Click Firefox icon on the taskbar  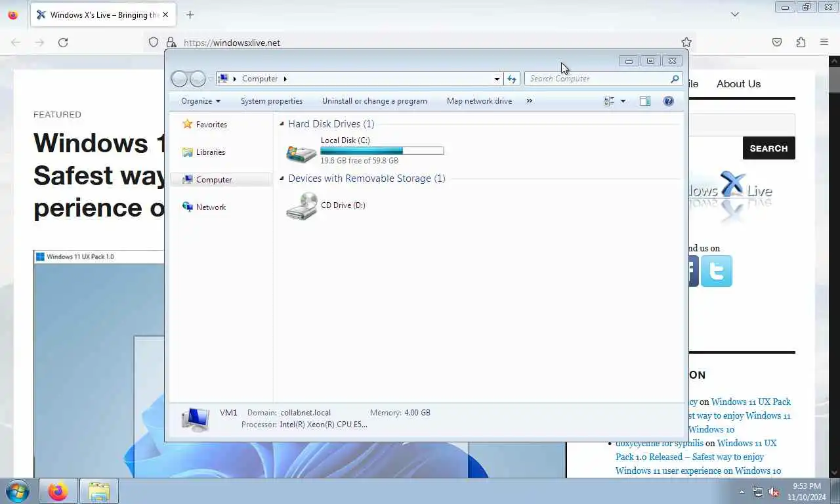[58, 491]
